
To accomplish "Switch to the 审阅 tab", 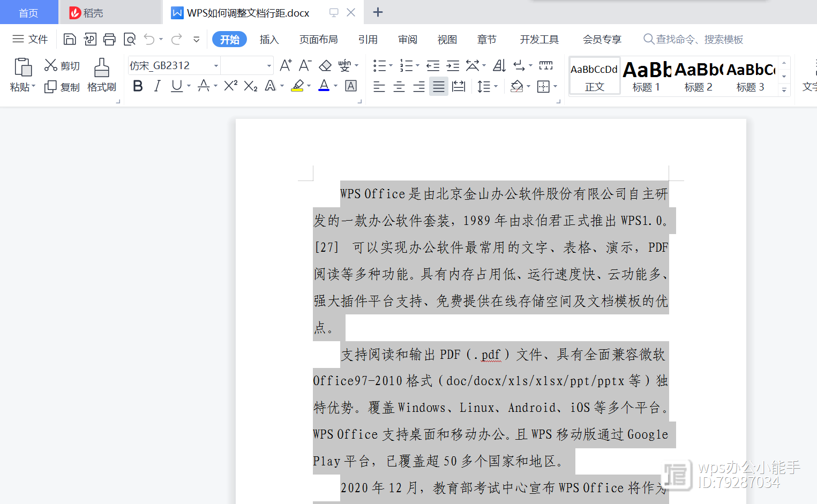I will pyautogui.click(x=407, y=39).
